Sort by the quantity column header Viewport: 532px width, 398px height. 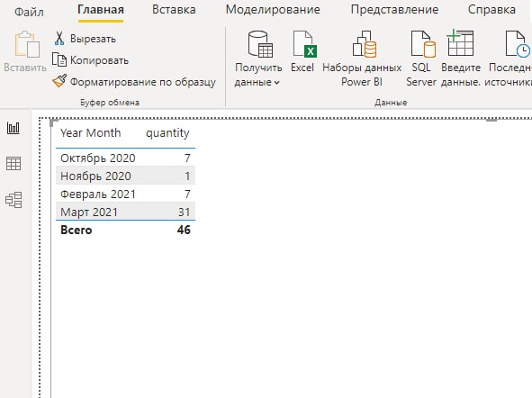[x=167, y=133]
